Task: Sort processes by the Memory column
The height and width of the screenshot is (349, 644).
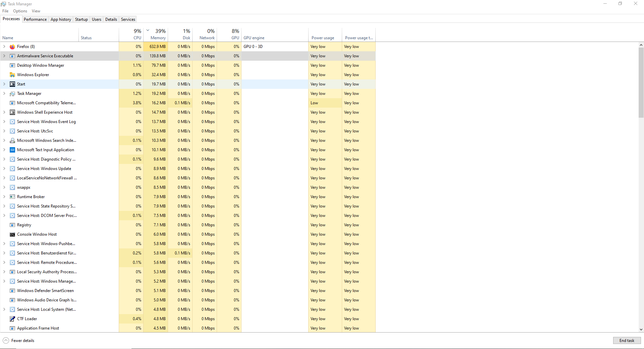Action: coord(156,35)
